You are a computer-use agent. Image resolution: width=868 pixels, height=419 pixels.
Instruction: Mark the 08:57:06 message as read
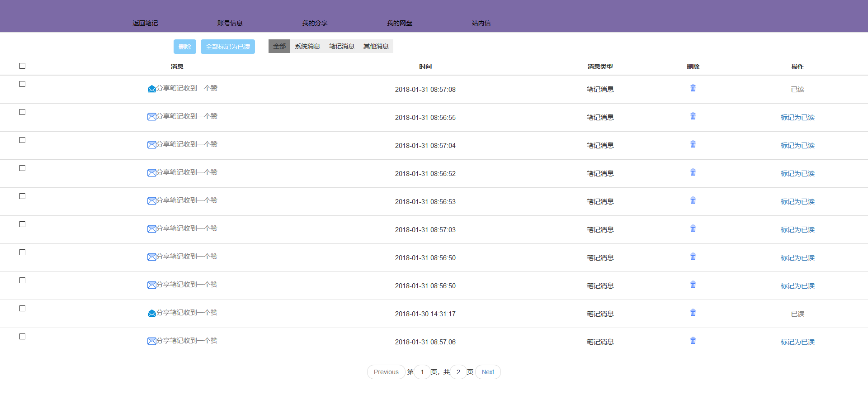797,342
